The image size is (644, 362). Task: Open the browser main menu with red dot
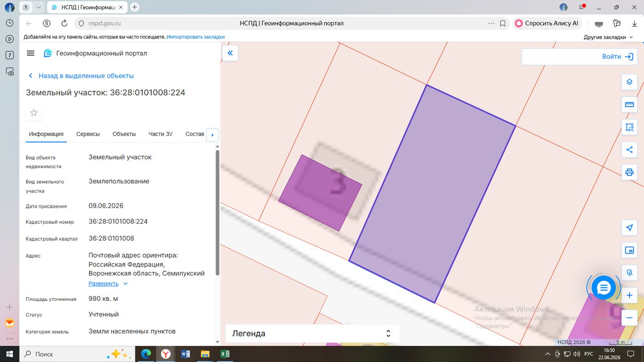click(x=582, y=7)
